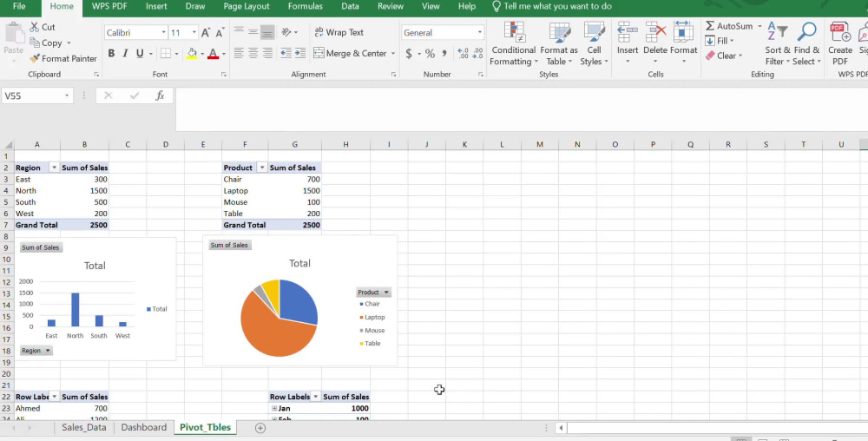Open the File tab
Viewport: 868px width, 441px height.
click(x=19, y=7)
